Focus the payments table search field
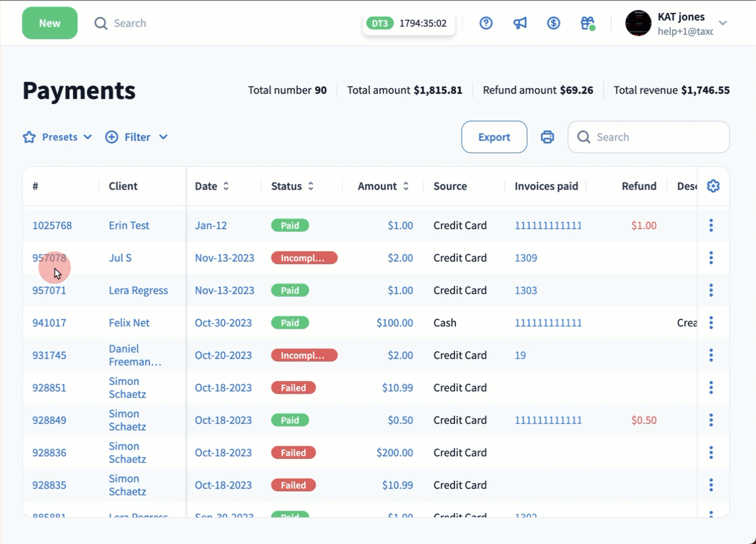The image size is (756, 544). click(656, 137)
